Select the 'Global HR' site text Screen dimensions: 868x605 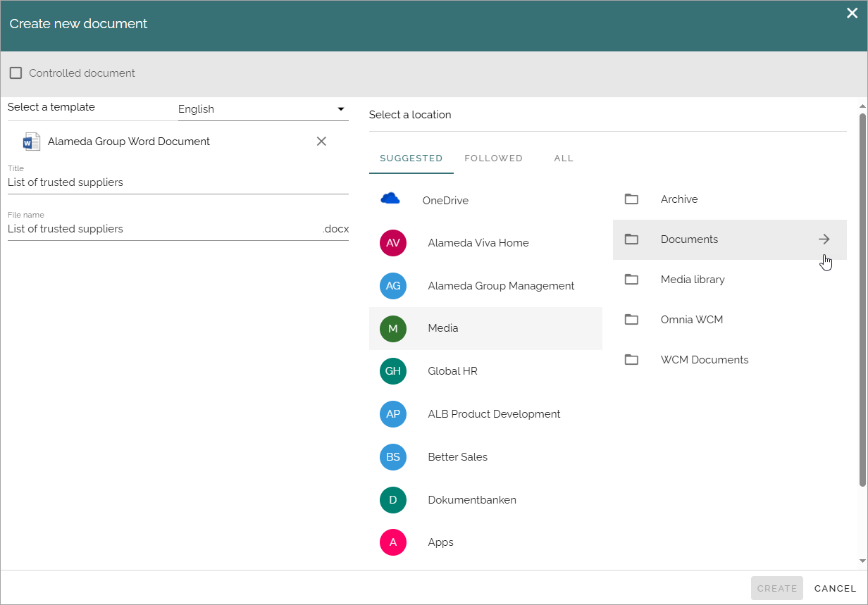click(x=453, y=371)
